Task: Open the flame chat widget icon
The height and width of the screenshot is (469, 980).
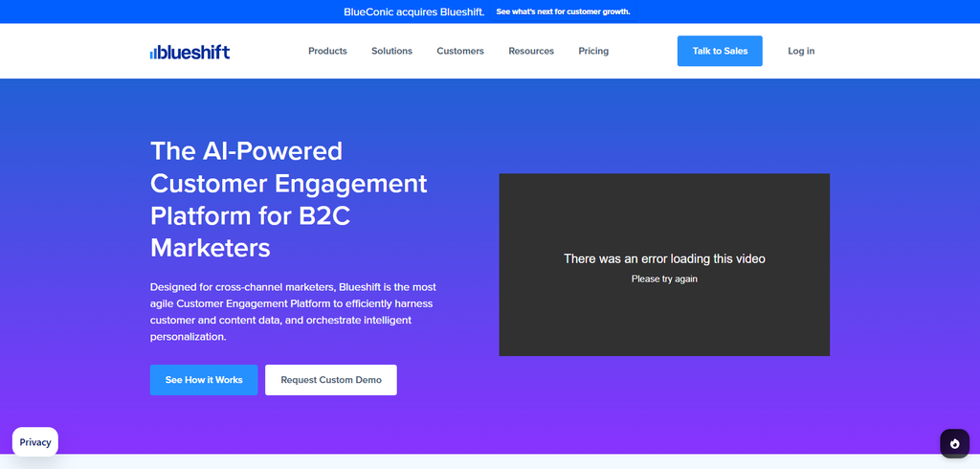Action: [x=954, y=443]
